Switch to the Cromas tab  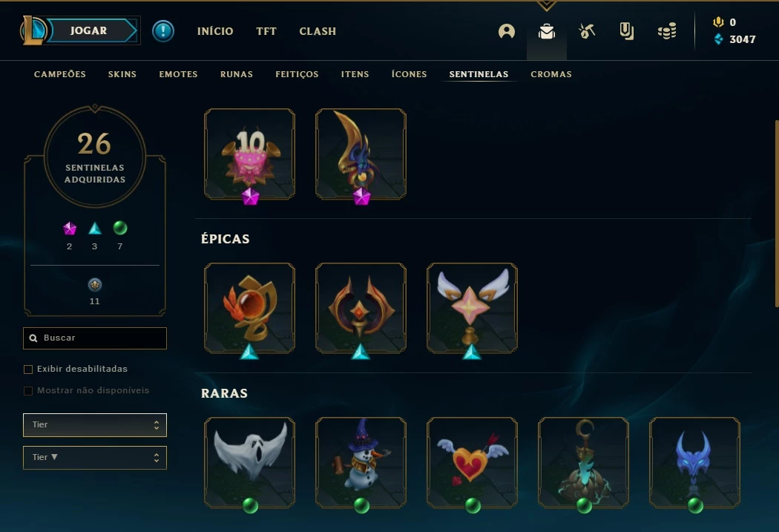pos(551,74)
